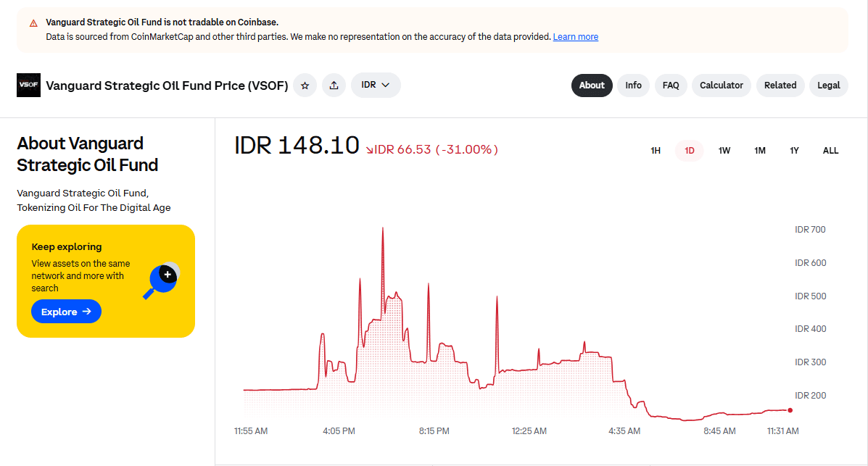Click the highest price spike on the chart
The width and height of the screenshot is (868, 466).
(x=383, y=229)
